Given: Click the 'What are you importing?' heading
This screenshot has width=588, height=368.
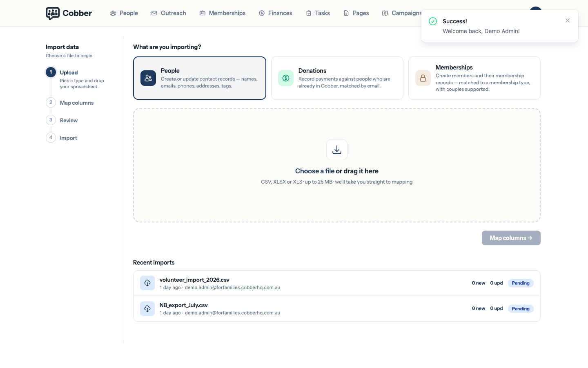Looking at the screenshot, I should tap(167, 47).
